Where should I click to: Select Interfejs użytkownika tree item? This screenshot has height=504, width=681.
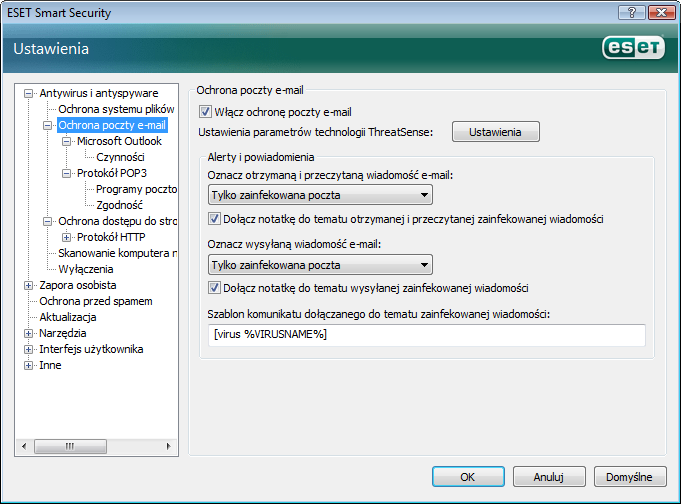point(91,349)
